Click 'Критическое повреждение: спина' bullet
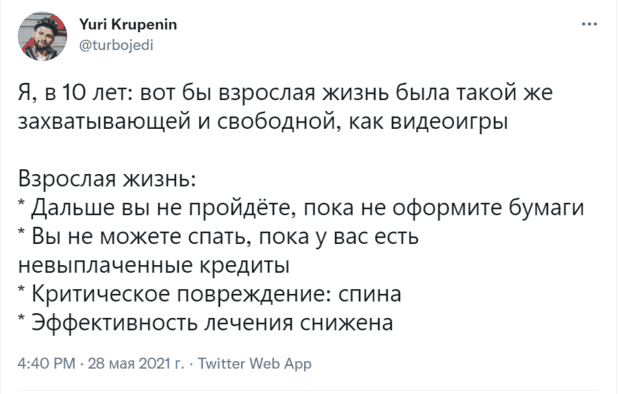 (210, 294)
